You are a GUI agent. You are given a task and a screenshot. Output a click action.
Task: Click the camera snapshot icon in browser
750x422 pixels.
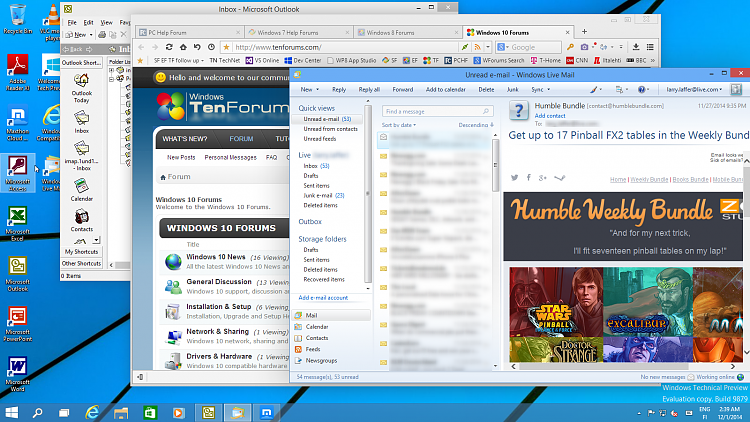tap(585, 47)
